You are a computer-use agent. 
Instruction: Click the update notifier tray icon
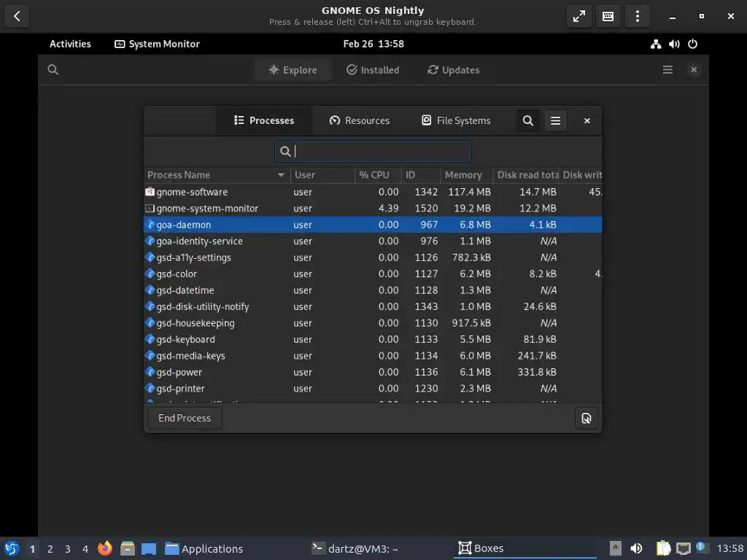(703, 548)
